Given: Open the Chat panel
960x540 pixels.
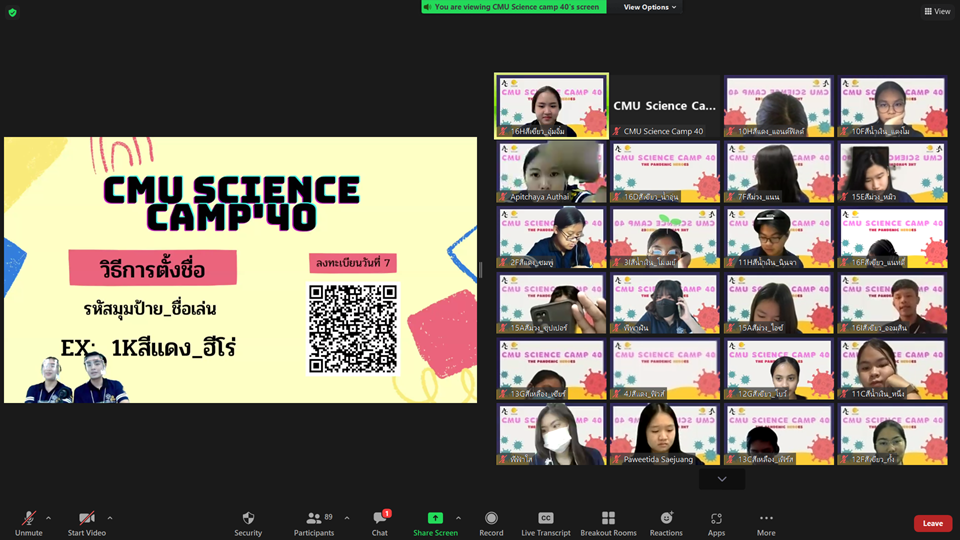Looking at the screenshot, I should point(380,522).
